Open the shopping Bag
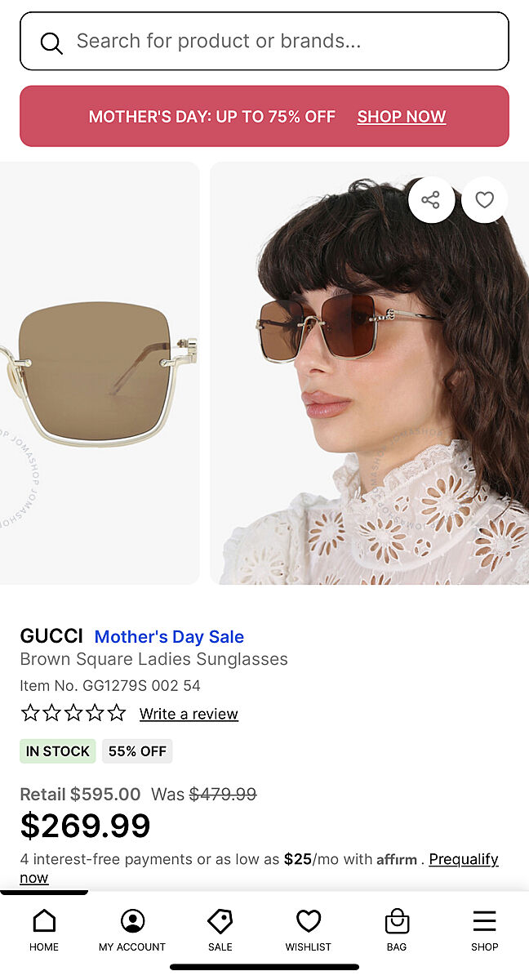This screenshot has width=529, height=980. click(x=397, y=930)
